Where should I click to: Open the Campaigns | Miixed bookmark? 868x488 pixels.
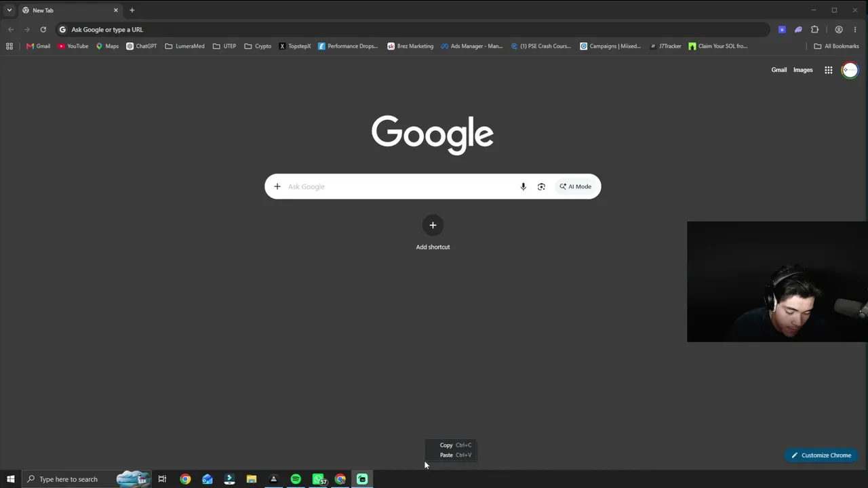610,46
